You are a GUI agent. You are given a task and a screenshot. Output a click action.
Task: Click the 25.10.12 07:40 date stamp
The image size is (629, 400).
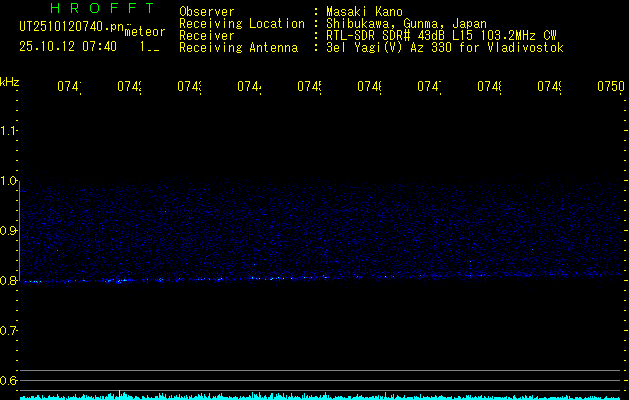(68, 46)
